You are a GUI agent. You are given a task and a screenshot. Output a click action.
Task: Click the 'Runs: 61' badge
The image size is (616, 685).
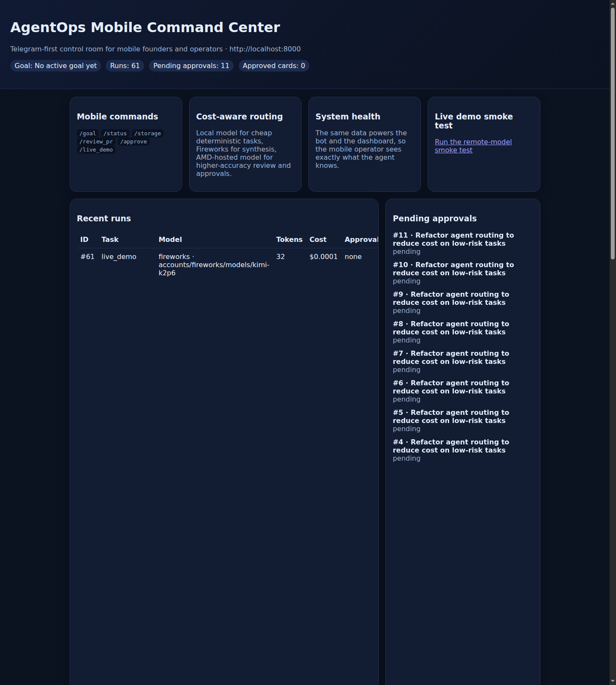pyautogui.click(x=125, y=66)
